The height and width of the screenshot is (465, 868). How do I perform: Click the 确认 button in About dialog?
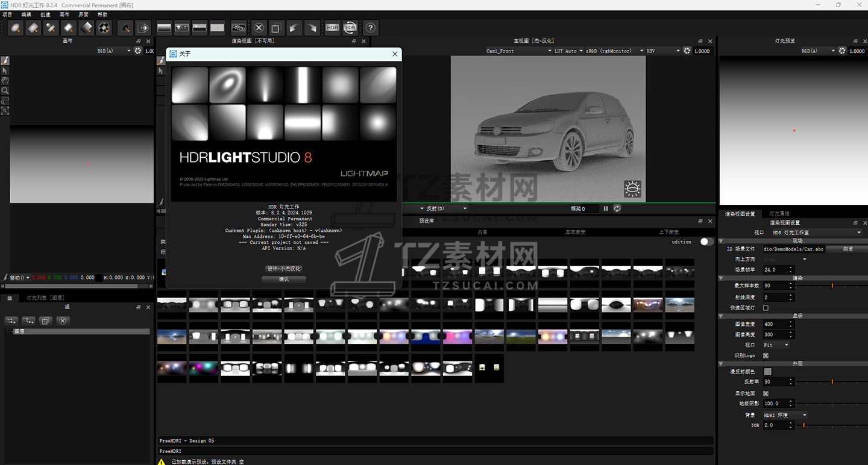[x=284, y=279]
